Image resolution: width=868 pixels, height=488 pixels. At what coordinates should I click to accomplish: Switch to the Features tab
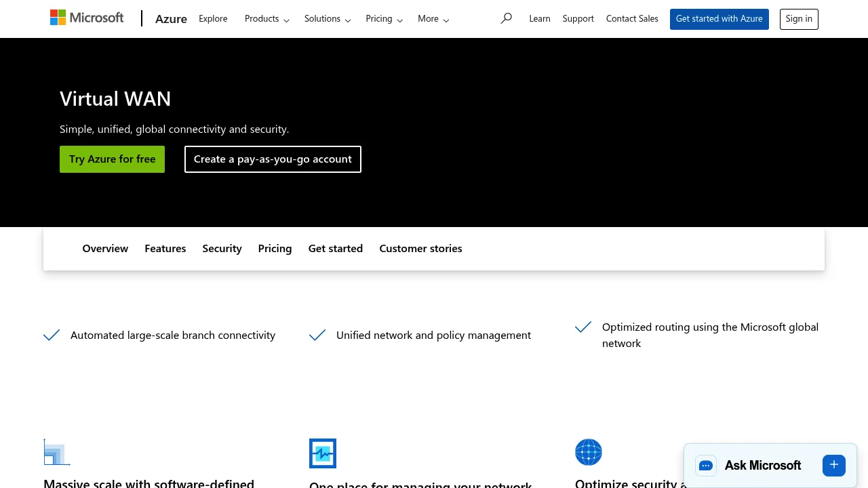[x=165, y=249]
